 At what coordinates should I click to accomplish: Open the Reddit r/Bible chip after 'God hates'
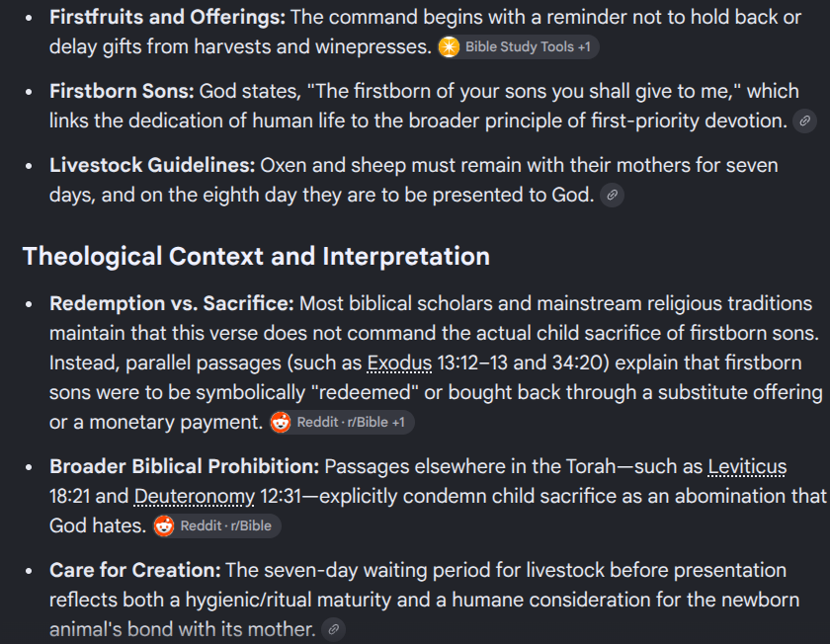pyautogui.click(x=217, y=526)
